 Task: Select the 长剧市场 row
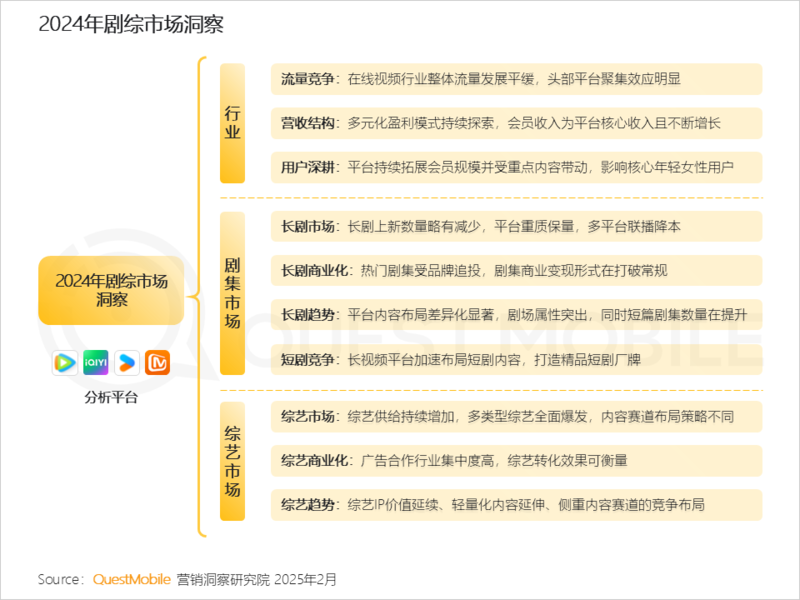[516, 226]
